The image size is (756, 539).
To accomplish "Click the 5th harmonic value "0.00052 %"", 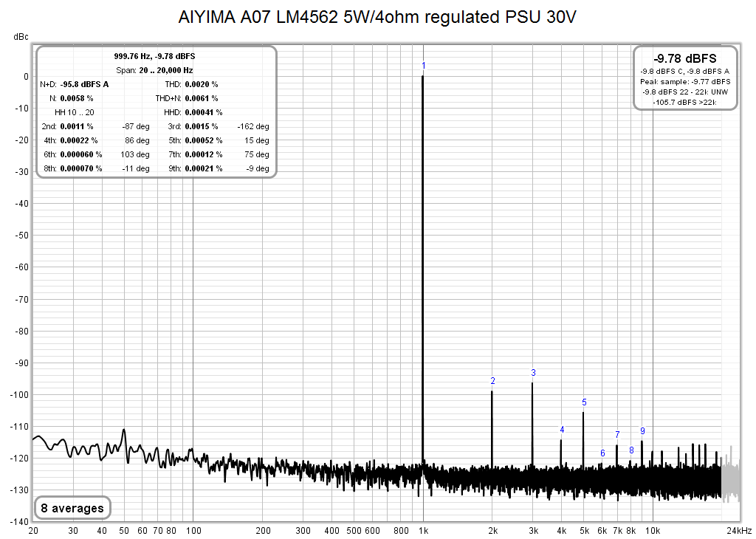I will (x=204, y=140).
